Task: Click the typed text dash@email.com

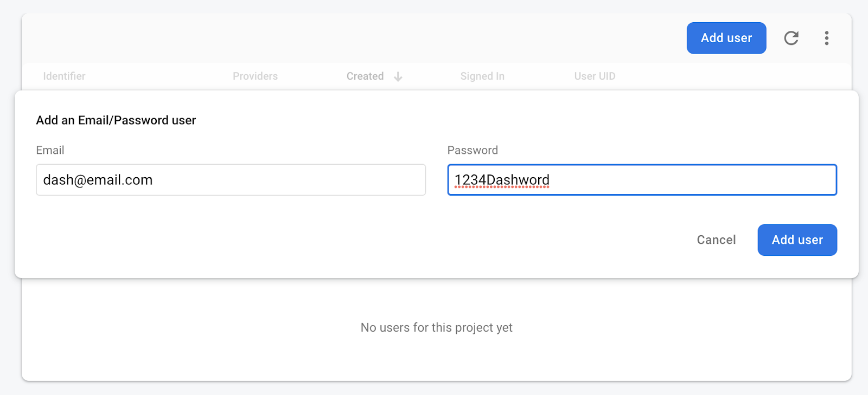Action: (x=98, y=180)
